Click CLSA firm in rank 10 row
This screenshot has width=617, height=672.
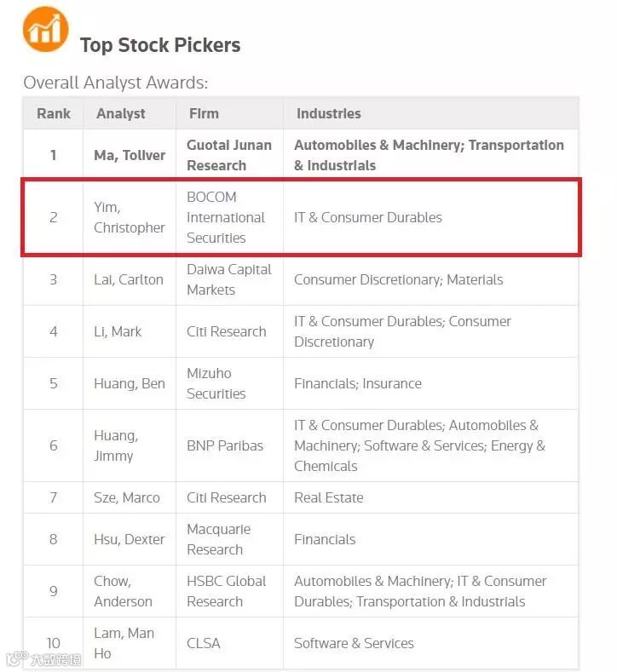click(x=204, y=643)
